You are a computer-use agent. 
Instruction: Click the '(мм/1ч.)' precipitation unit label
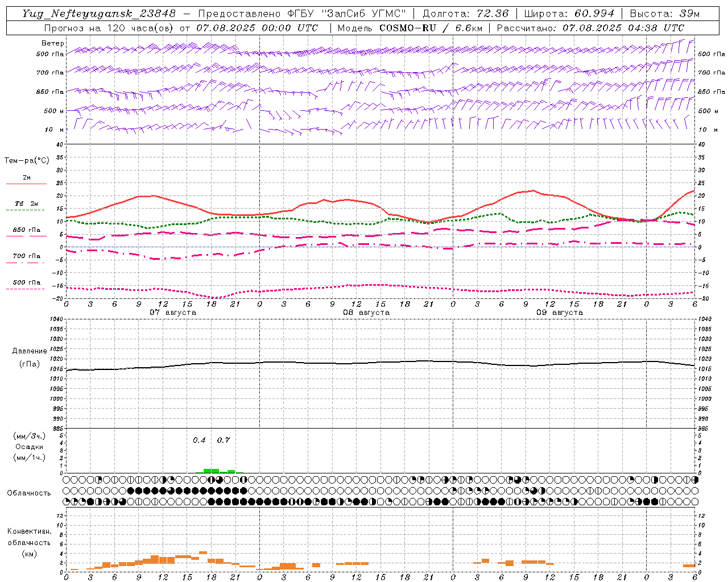[29, 458]
